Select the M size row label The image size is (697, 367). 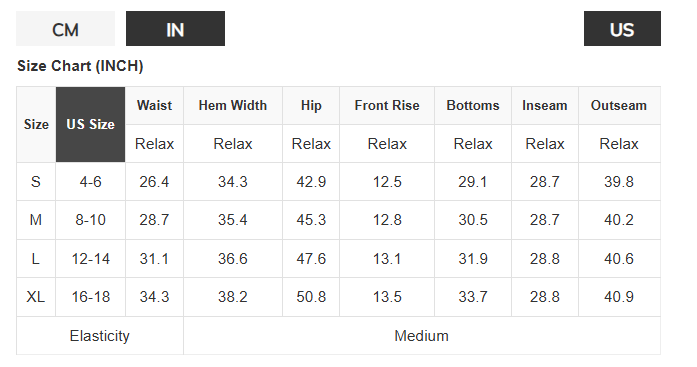tap(36, 220)
